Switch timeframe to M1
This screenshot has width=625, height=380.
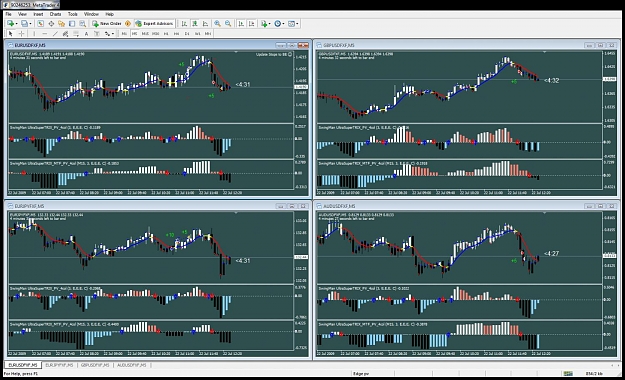click(x=124, y=33)
